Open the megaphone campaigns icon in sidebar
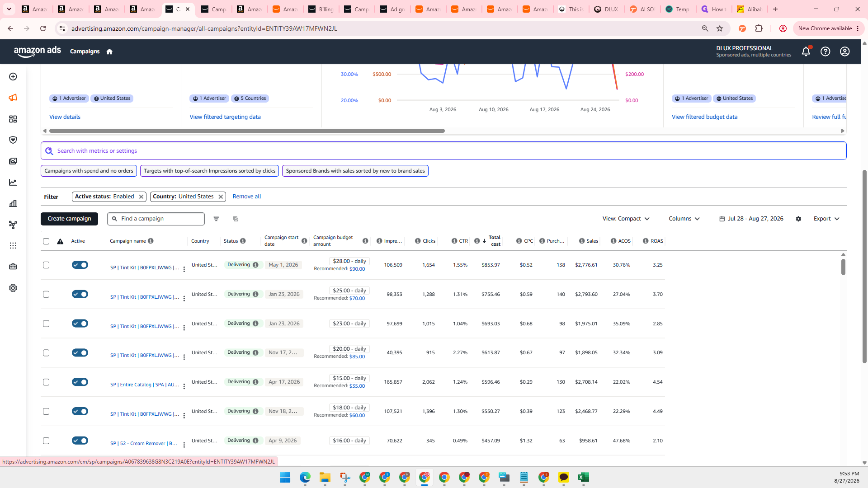The width and height of the screenshot is (868, 488). [x=13, y=98]
